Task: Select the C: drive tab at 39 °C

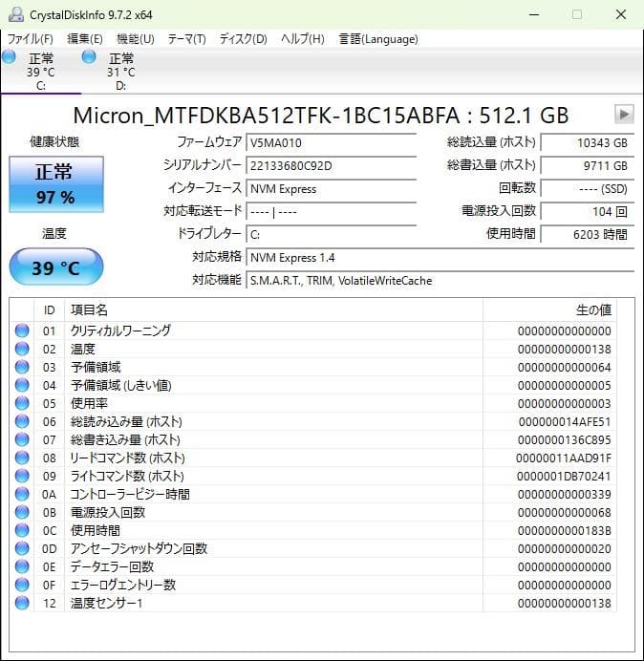Action: [40, 71]
